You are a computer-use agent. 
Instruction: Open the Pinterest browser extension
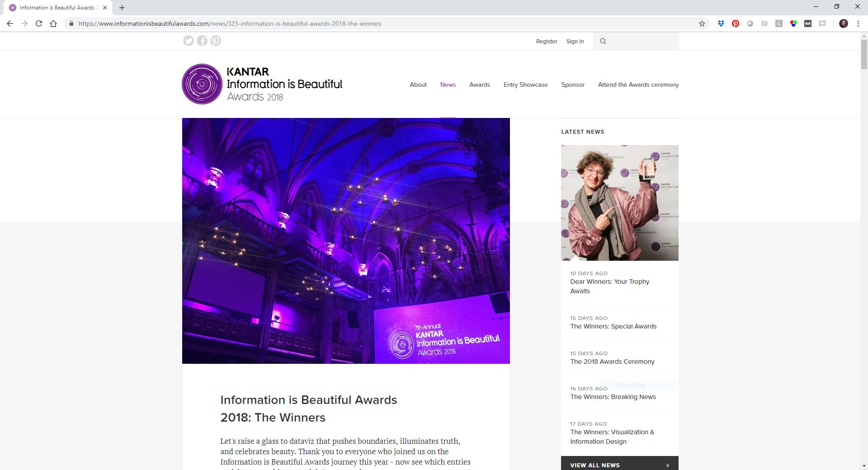coord(736,23)
